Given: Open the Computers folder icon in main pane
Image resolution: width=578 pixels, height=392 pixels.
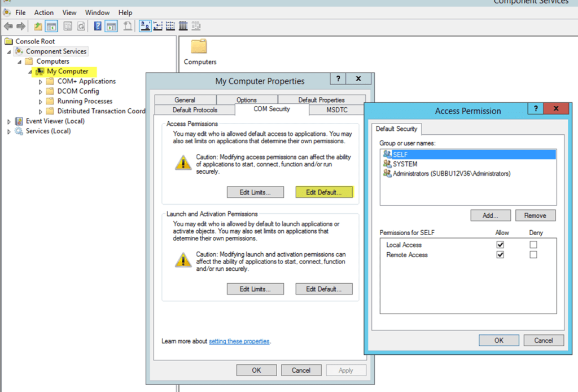Looking at the screenshot, I should (x=199, y=47).
